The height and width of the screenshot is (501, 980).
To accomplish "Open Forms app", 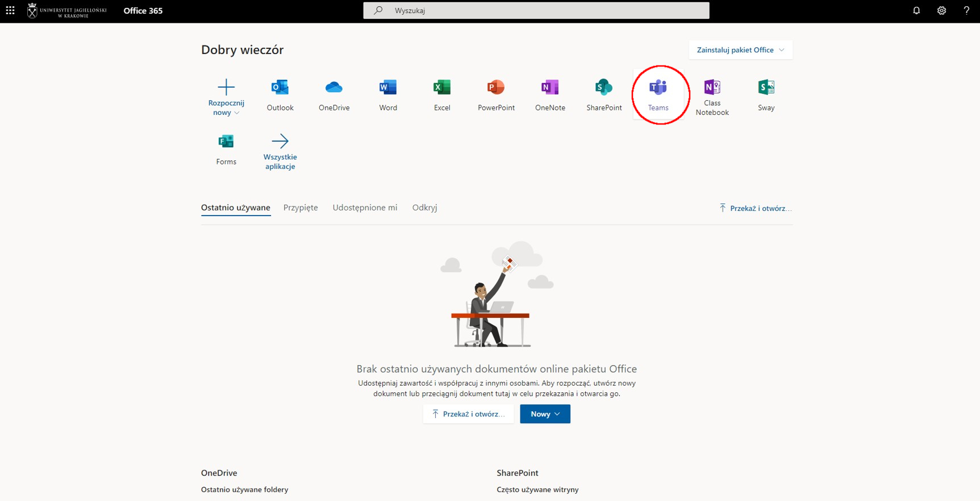I will tap(226, 149).
